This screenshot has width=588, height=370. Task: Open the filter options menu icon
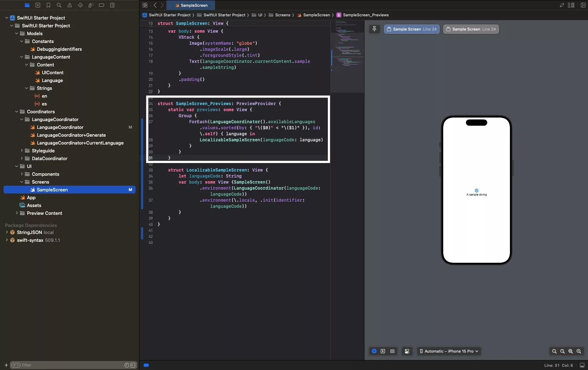tap(16, 365)
